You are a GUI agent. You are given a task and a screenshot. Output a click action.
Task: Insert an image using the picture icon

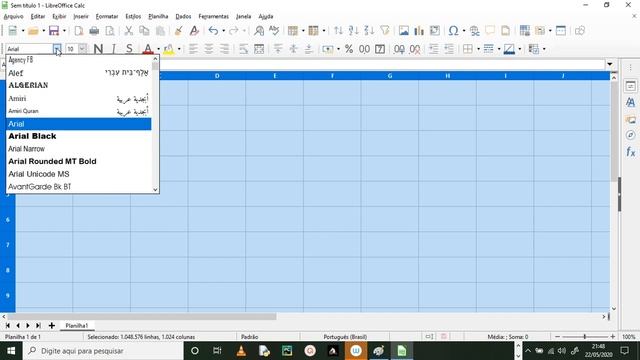pos(404,31)
